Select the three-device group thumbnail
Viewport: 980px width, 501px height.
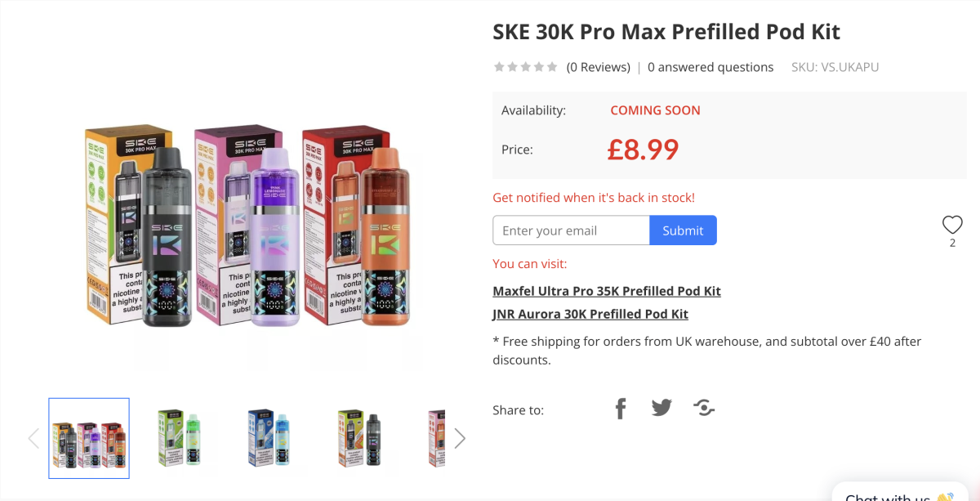pos(89,438)
